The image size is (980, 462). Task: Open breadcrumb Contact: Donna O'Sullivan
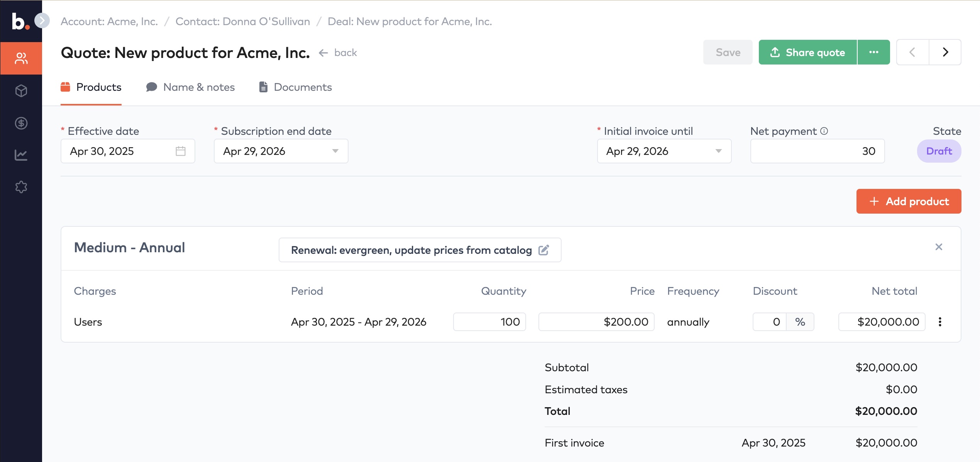pyautogui.click(x=243, y=22)
